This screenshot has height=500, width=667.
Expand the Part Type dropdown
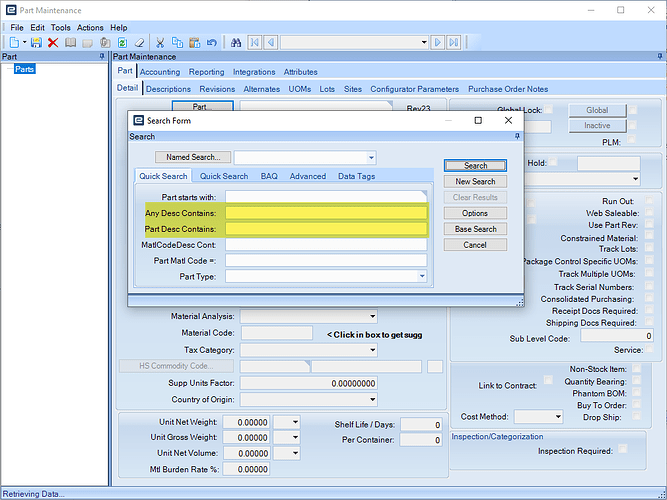(421, 276)
